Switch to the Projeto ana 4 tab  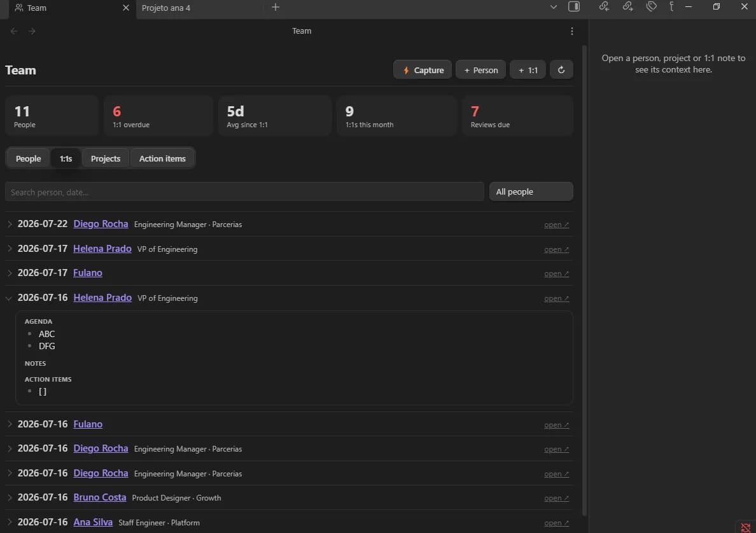[x=200, y=8]
